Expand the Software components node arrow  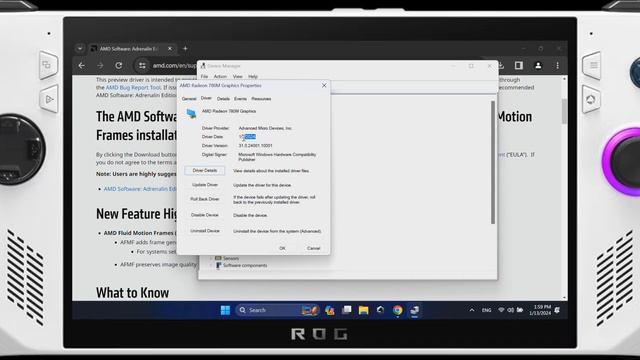211,265
